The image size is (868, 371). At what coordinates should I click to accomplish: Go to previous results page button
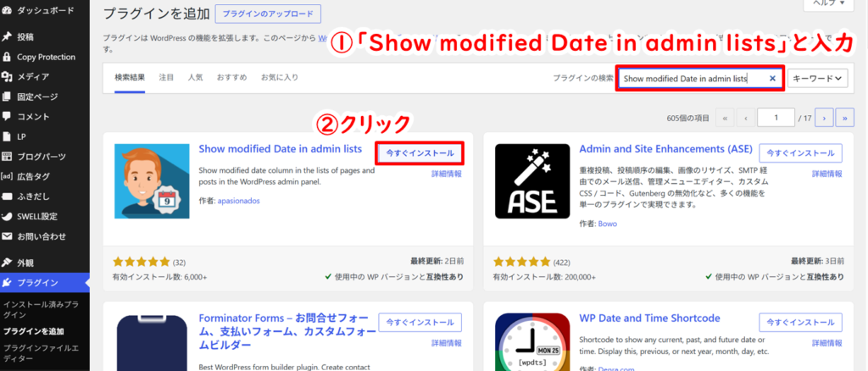[746, 118]
